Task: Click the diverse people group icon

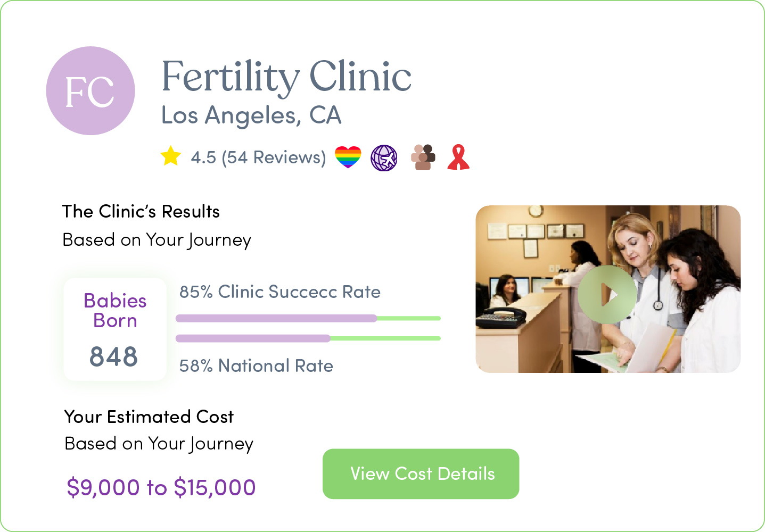Action: pyautogui.click(x=423, y=157)
